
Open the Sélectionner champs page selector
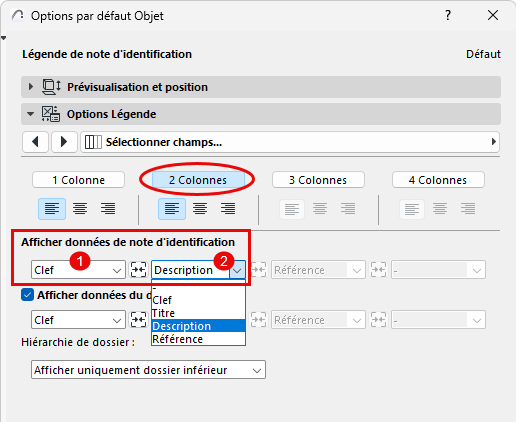[290, 142]
